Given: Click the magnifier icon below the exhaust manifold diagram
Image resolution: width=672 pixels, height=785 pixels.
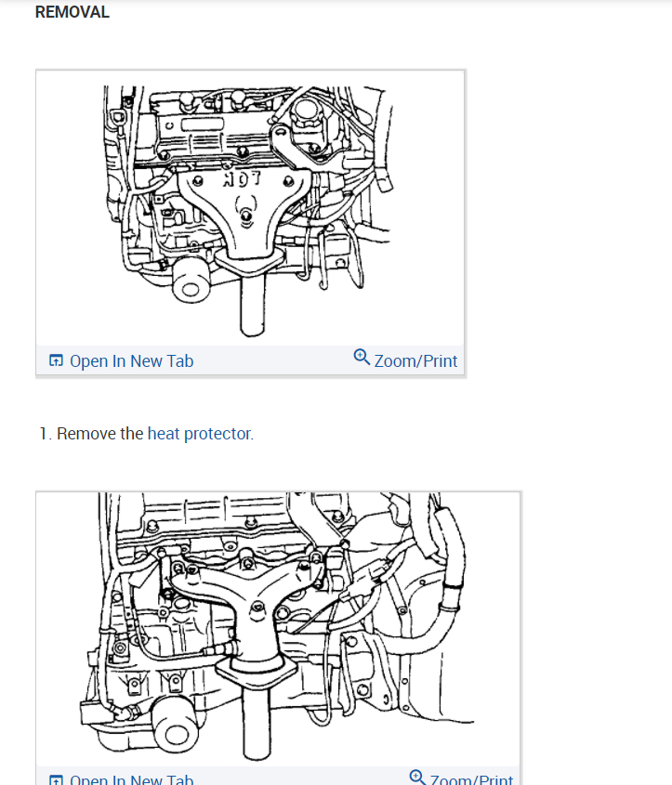Looking at the screenshot, I should tap(417, 777).
